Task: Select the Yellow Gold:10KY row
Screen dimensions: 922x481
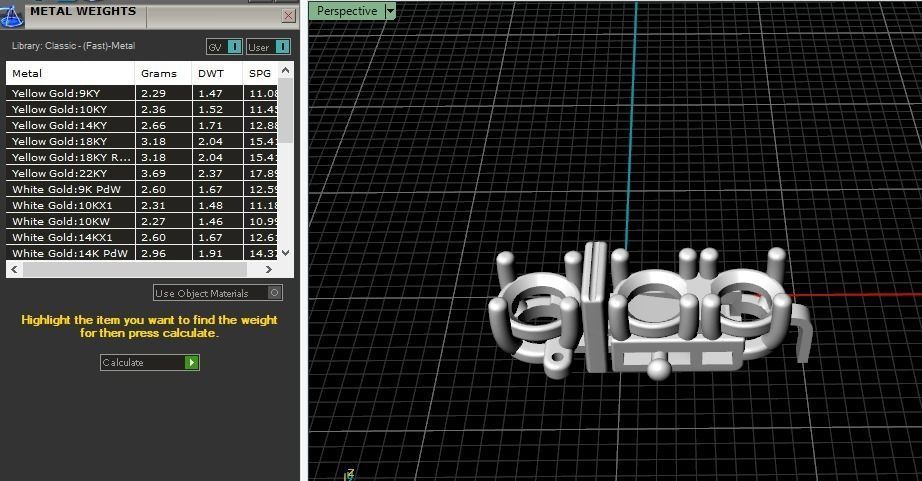Action: point(142,109)
